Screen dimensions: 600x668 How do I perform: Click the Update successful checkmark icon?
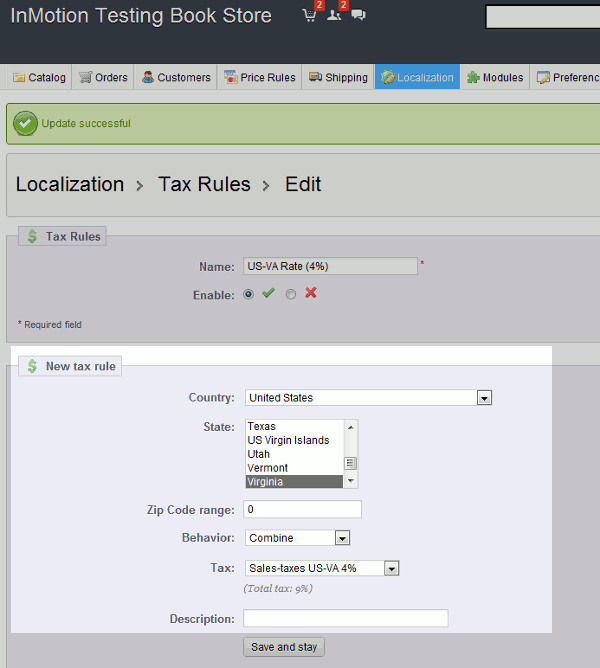point(25,124)
